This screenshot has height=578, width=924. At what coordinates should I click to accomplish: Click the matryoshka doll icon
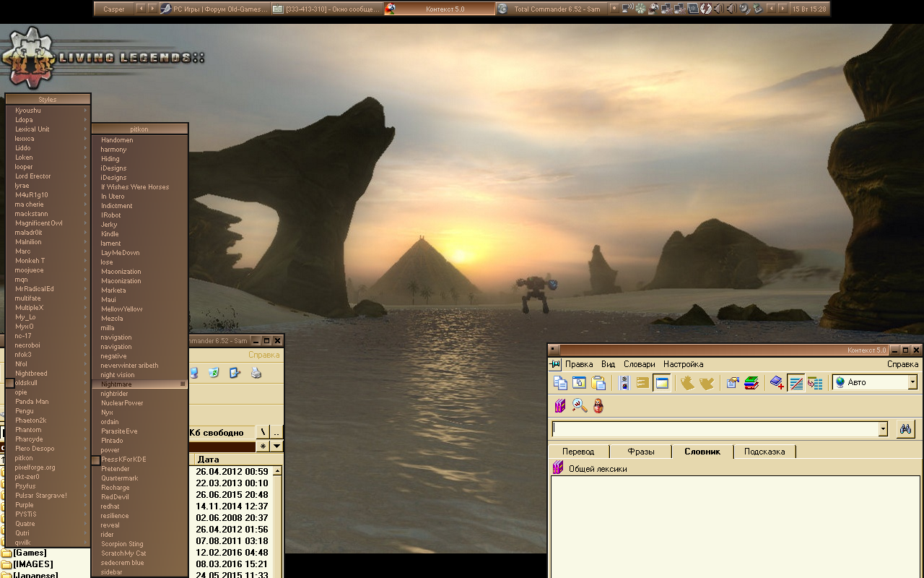coord(599,406)
